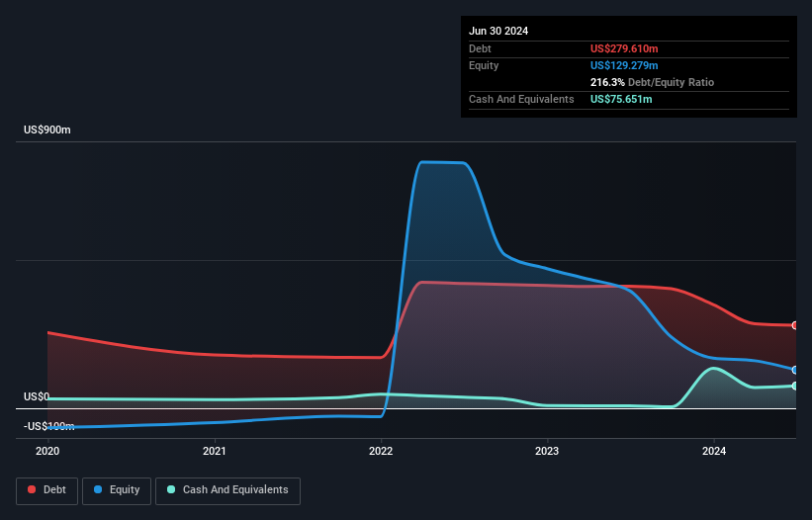Click the teal Cash endpoint marker
The height and width of the screenshot is (520, 812).
click(x=795, y=386)
